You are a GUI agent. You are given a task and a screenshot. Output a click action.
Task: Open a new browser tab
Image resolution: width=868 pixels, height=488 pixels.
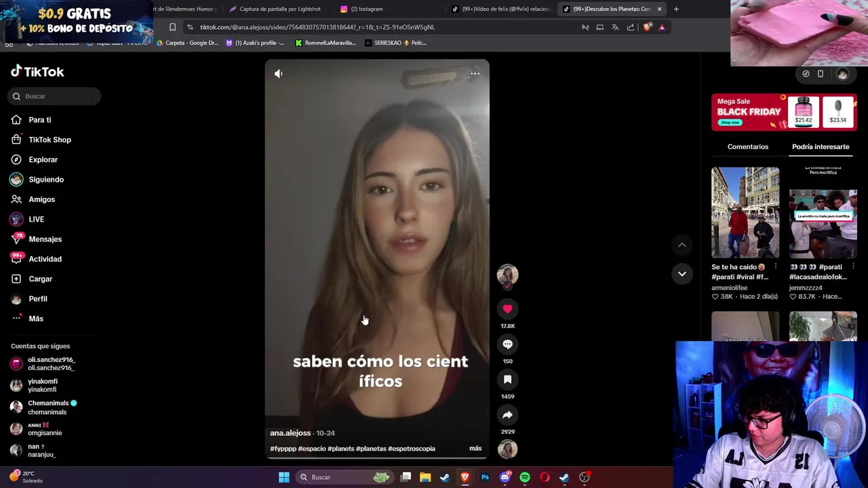[x=676, y=9]
